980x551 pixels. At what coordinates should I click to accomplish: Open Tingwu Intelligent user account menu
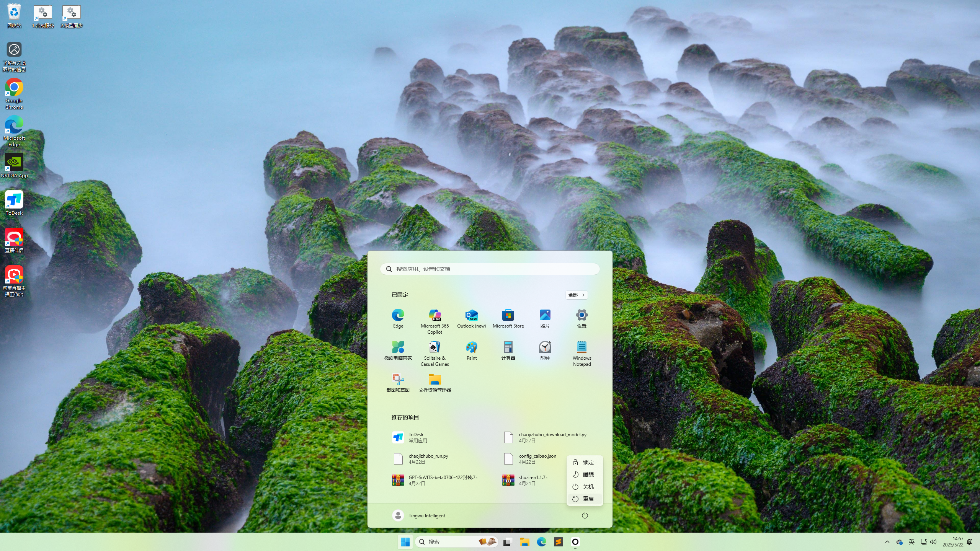point(419,515)
